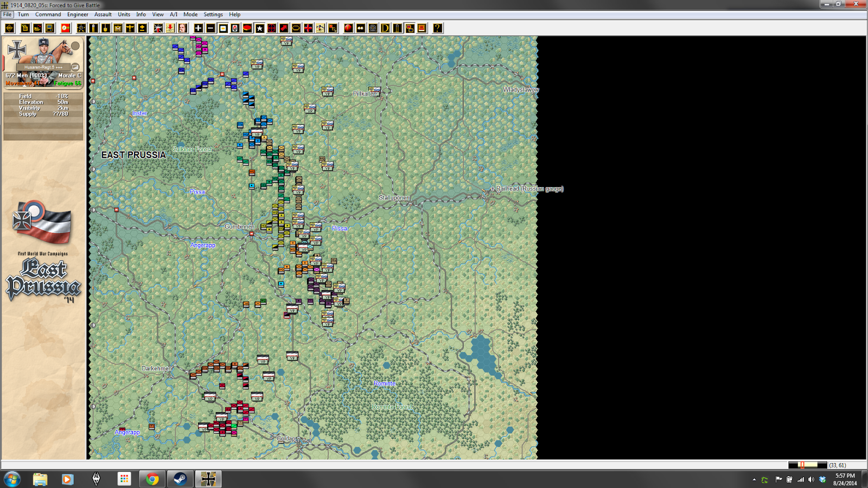Zoom out with the white minus icon

coord(210,28)
